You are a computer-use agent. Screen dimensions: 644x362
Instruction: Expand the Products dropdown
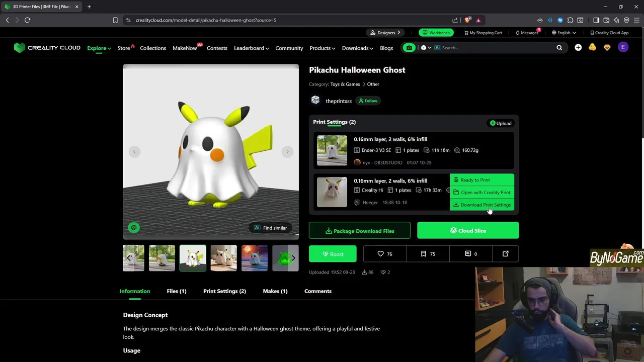323,48
